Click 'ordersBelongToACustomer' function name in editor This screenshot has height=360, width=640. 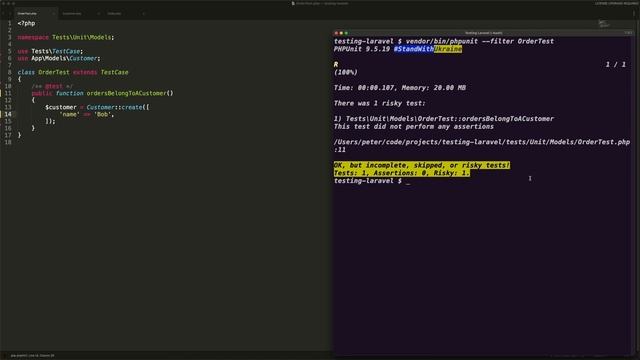[126, 93]
